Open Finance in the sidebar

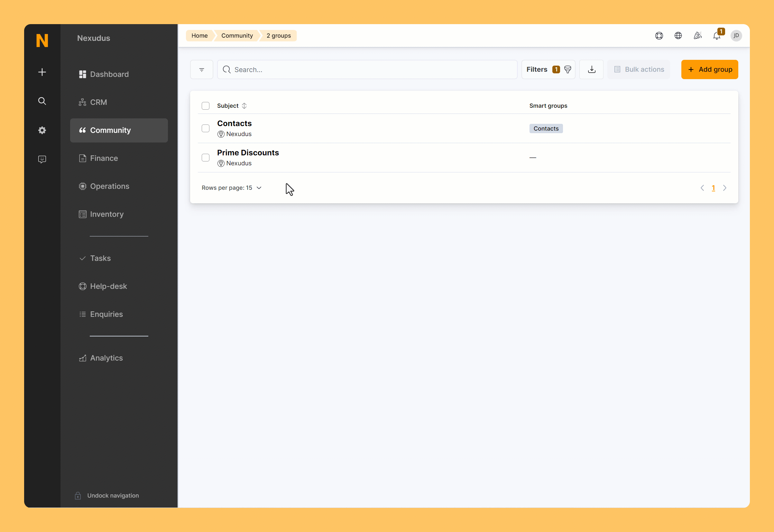(x=119, y=158)
